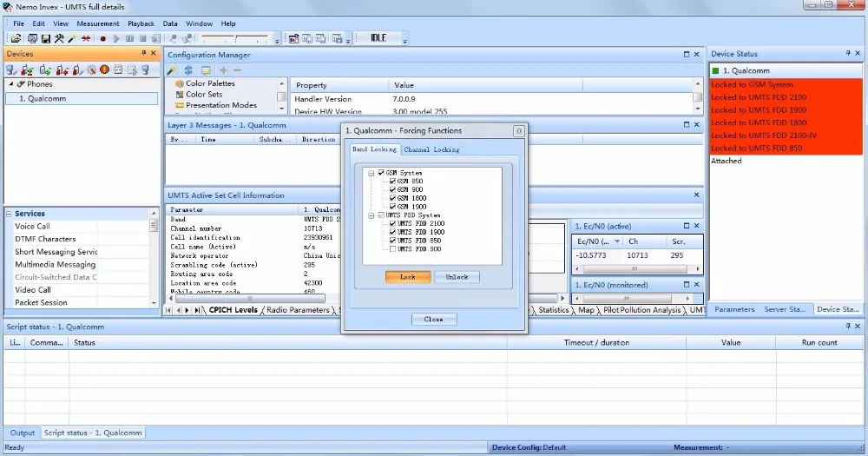This screenshot has height=456, width=868.
Task: Uncheck the UMTS FDD 2100 checkbox
Action: [392, 224]
